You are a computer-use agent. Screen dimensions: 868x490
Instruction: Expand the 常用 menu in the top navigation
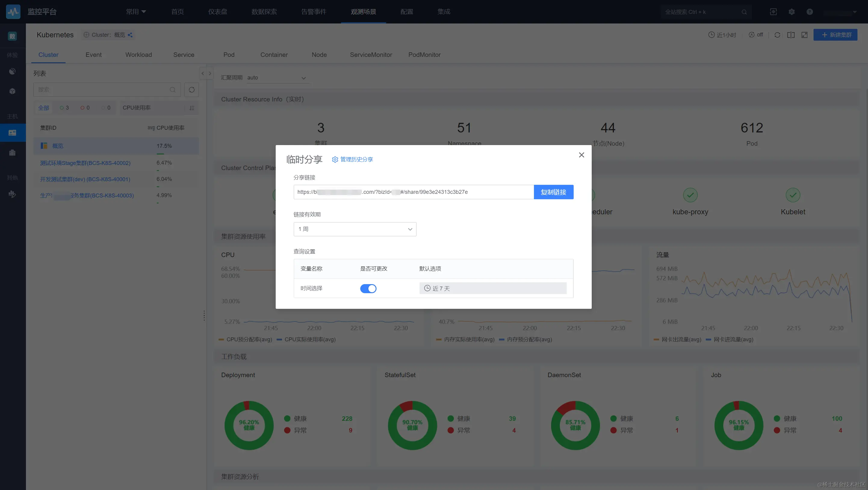coord(136,12)
